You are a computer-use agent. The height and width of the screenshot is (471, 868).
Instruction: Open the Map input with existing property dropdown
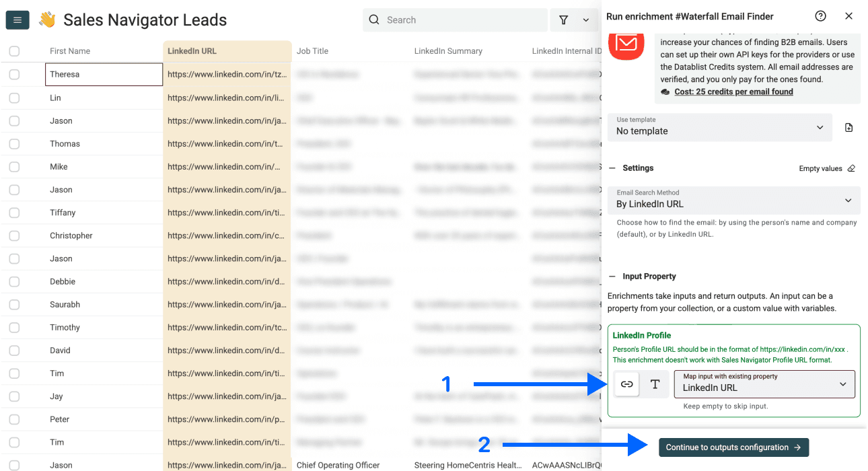764,384
